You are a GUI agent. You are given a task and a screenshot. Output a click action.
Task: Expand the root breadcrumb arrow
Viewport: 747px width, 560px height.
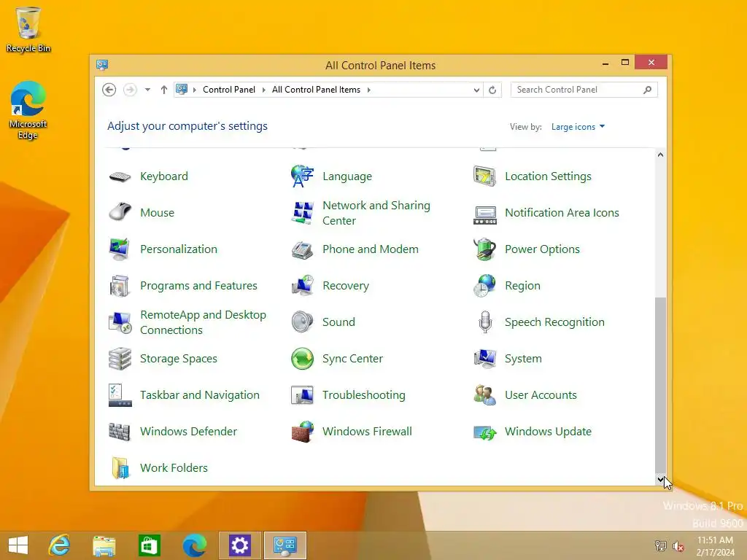pyautogui.click(x=194, y=90)
